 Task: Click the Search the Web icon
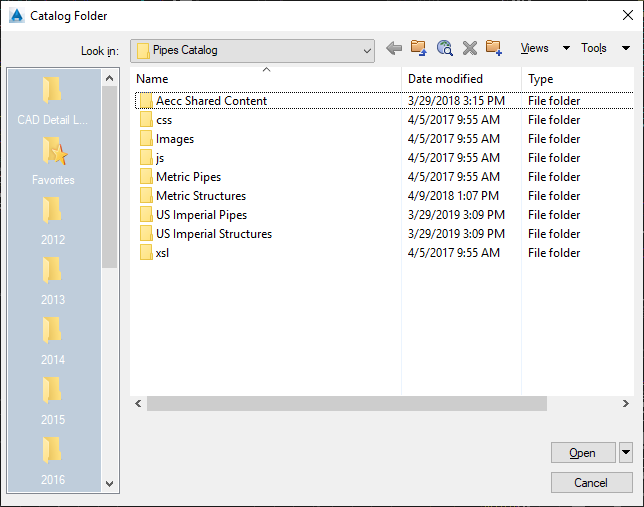(445, 48)
